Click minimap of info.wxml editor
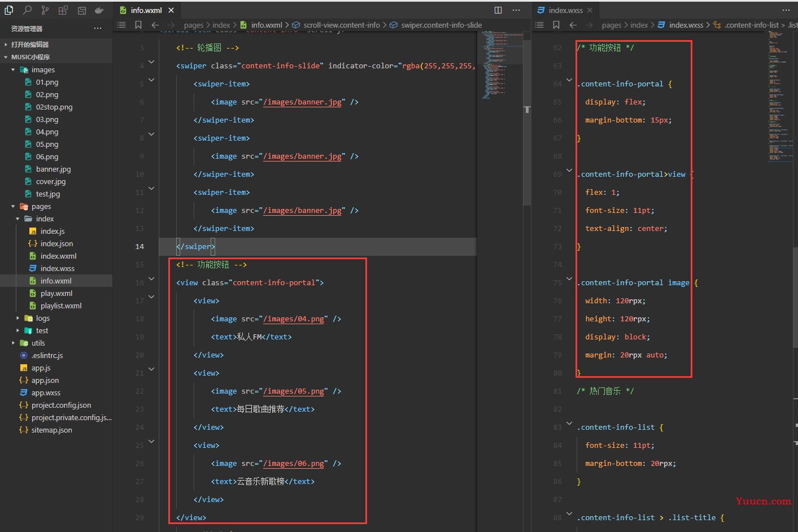Screen dimensions: 798x532 click(500, 65)
